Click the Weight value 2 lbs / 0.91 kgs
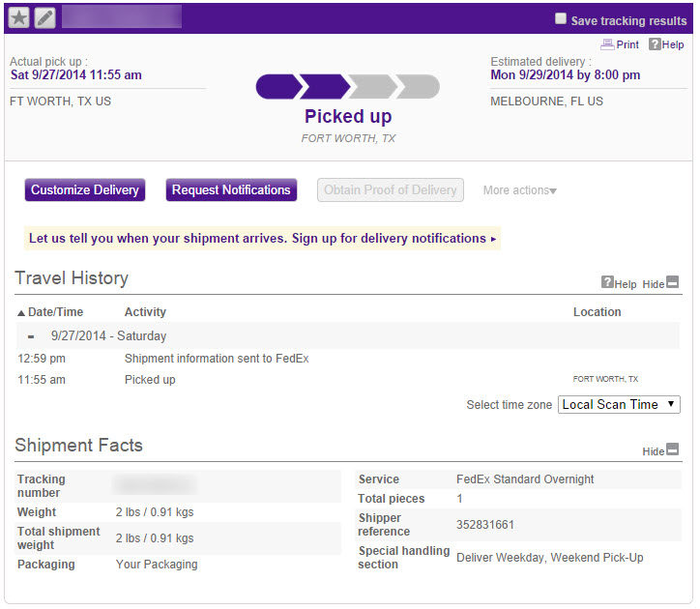 point(155,512)
